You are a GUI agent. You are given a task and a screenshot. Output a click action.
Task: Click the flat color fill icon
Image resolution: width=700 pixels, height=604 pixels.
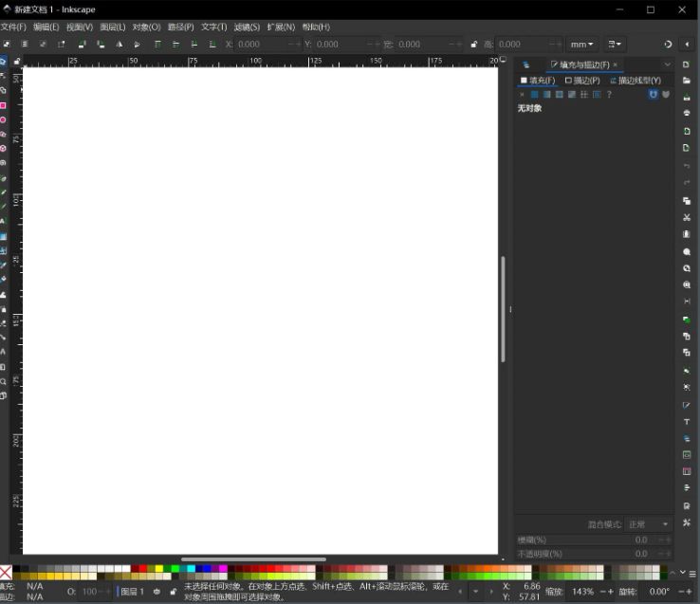[x=534, y=95]
